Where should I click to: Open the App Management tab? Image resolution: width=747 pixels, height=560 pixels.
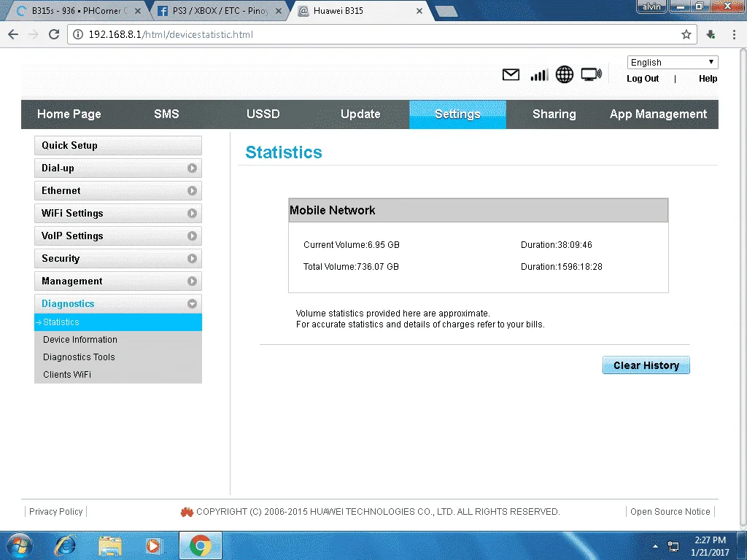coord(659,114)
